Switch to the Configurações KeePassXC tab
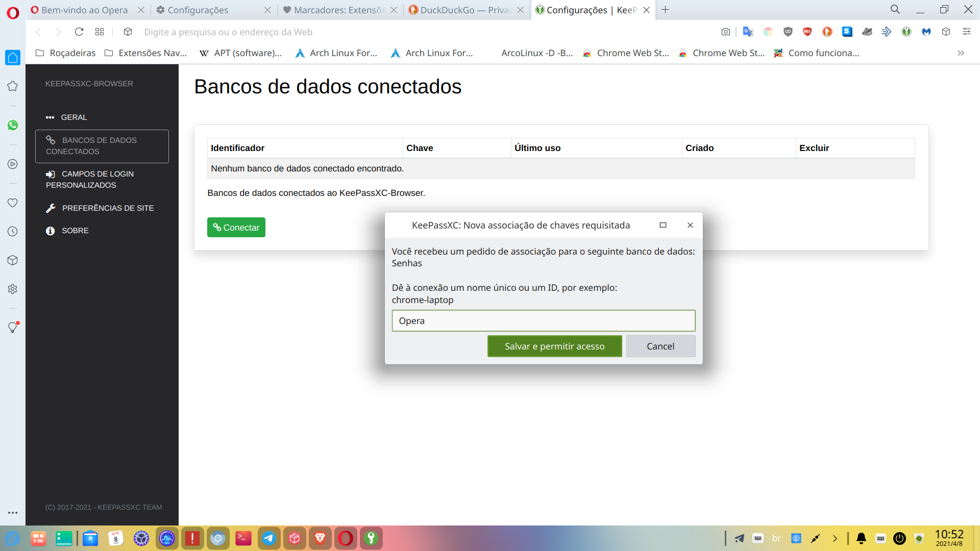 tap(587, 10)
